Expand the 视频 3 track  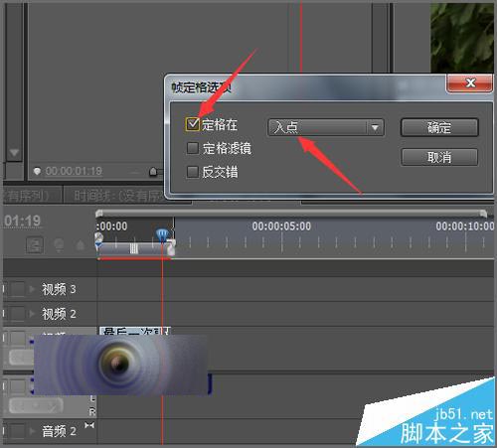32,289
